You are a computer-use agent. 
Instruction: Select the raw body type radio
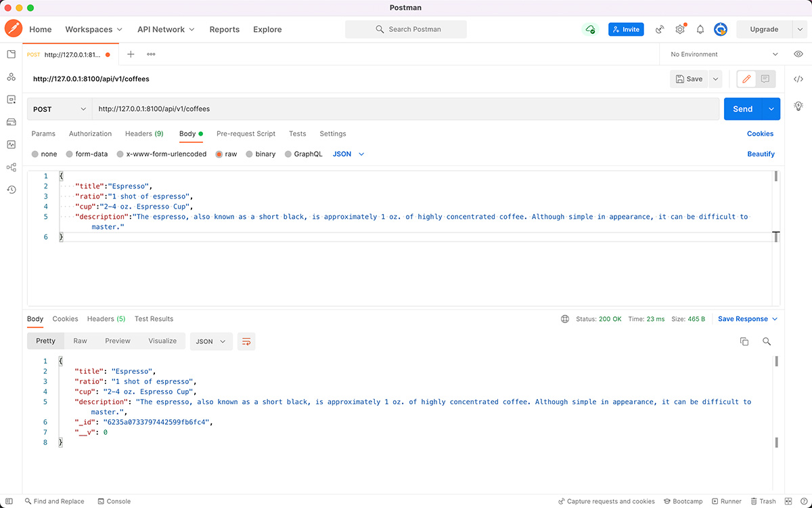coord(219,154)
